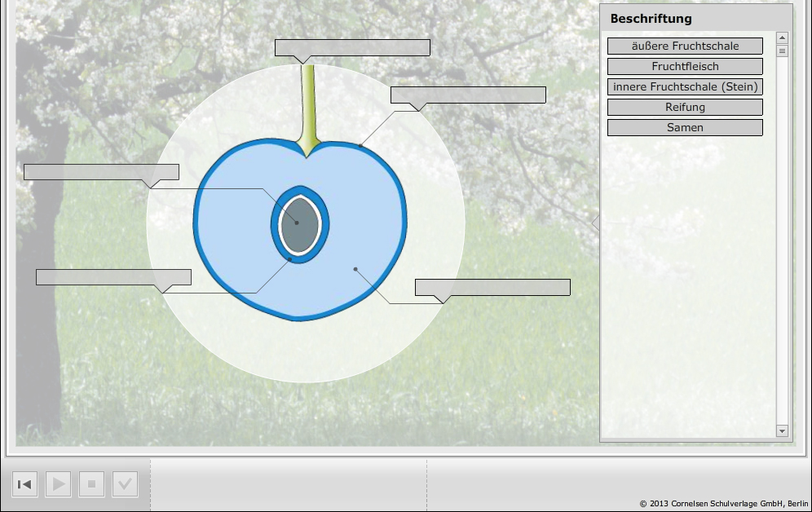Select the 'Reifung' label

(685, 108)
